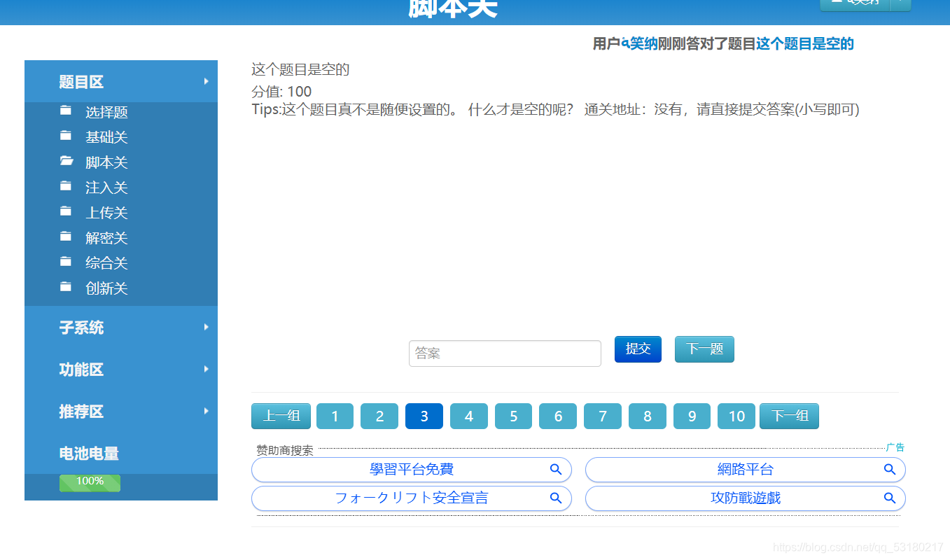Open the 注入关 category

coord(106,188)
